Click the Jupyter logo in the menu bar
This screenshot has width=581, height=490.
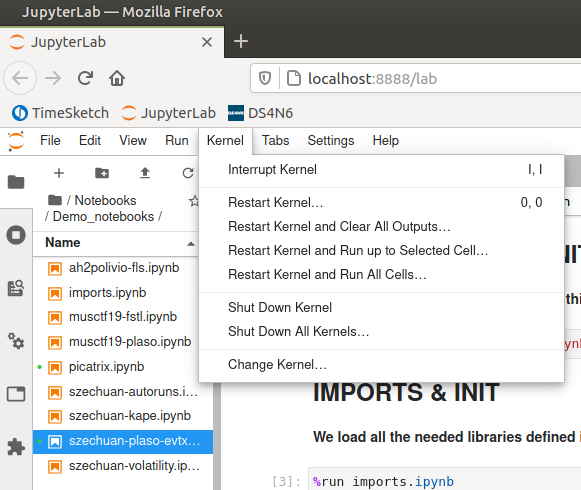pos(16,141)
